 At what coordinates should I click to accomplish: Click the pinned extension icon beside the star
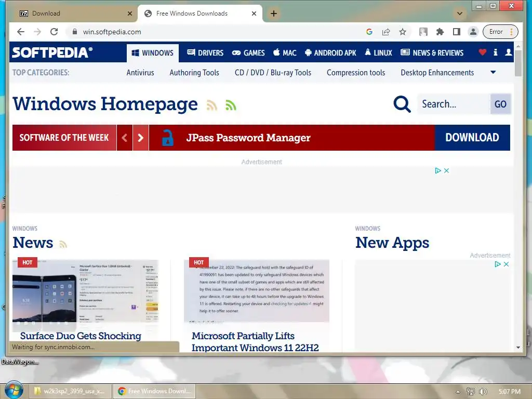[423, 32]
